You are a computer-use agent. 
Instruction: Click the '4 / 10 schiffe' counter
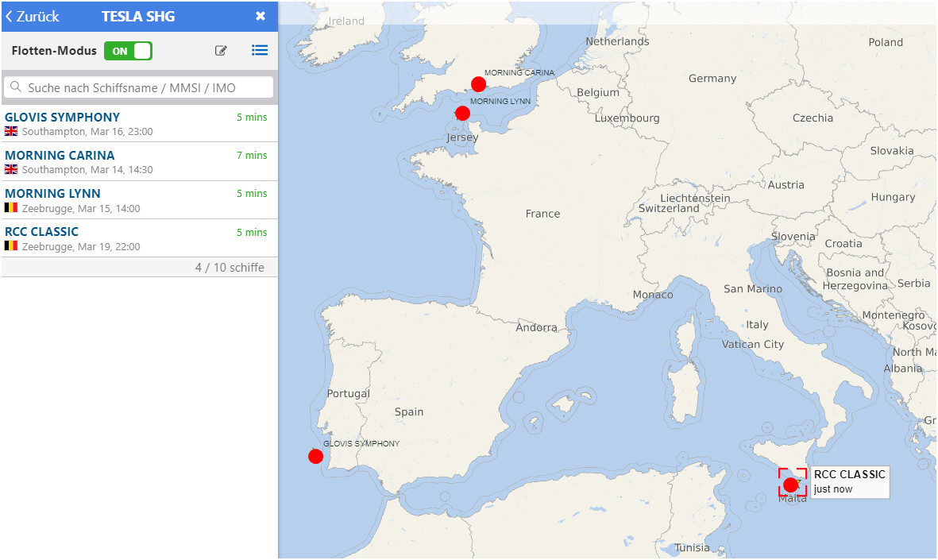point(229,268)
